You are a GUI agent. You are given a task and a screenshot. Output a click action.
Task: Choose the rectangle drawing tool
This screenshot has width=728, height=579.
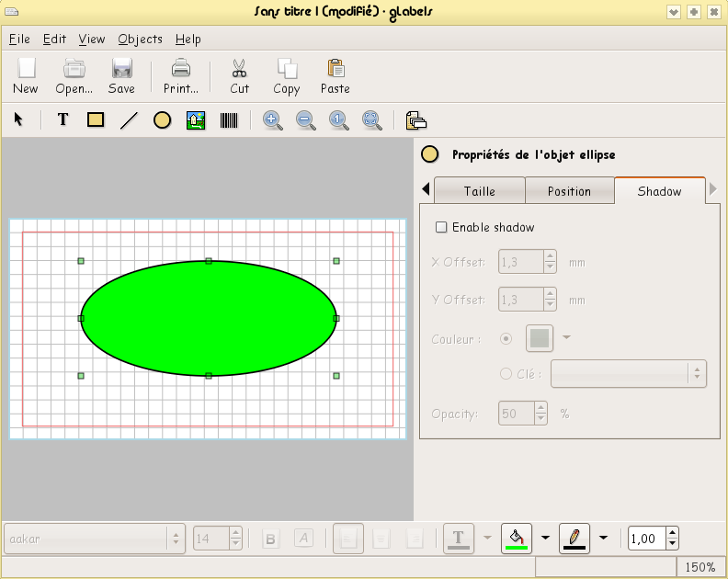point(96,119)
